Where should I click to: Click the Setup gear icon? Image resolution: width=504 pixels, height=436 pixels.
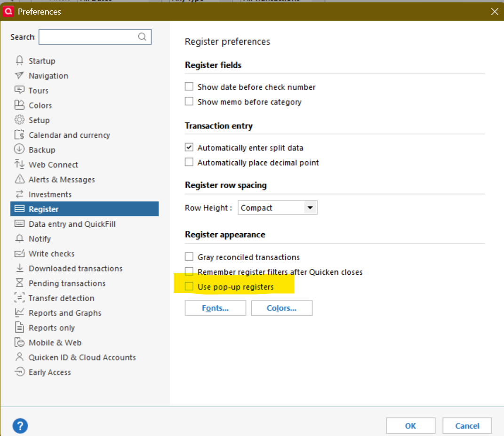(19, 120)
